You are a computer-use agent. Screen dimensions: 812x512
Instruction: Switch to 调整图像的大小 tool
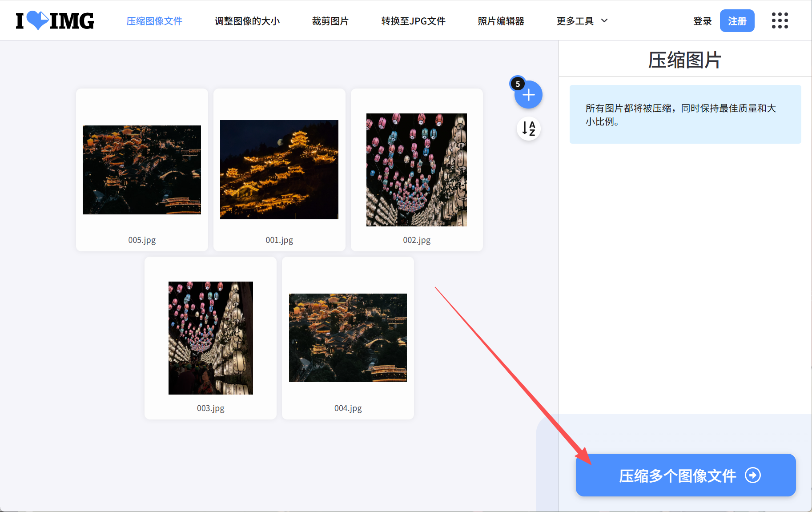pos(247,20)
